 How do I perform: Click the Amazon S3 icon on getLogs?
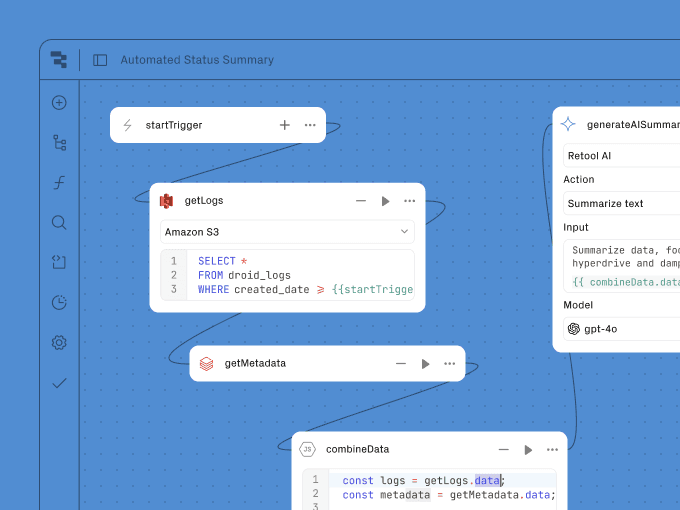pyautogui.click(x=167, y=201)
